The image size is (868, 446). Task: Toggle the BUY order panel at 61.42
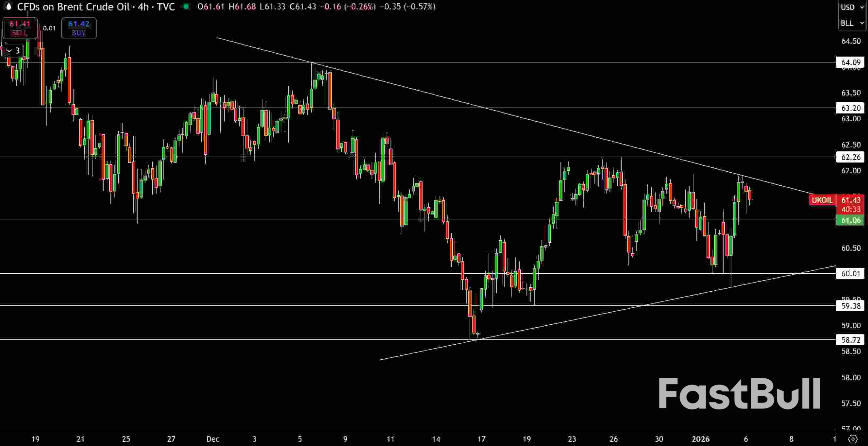point(78,28)
